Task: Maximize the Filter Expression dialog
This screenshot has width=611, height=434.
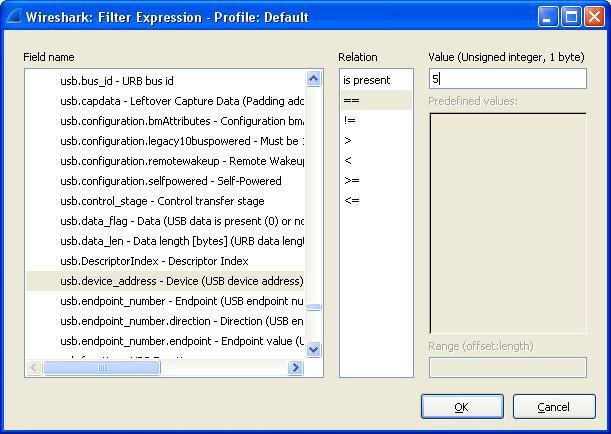Action: point(573,17)
